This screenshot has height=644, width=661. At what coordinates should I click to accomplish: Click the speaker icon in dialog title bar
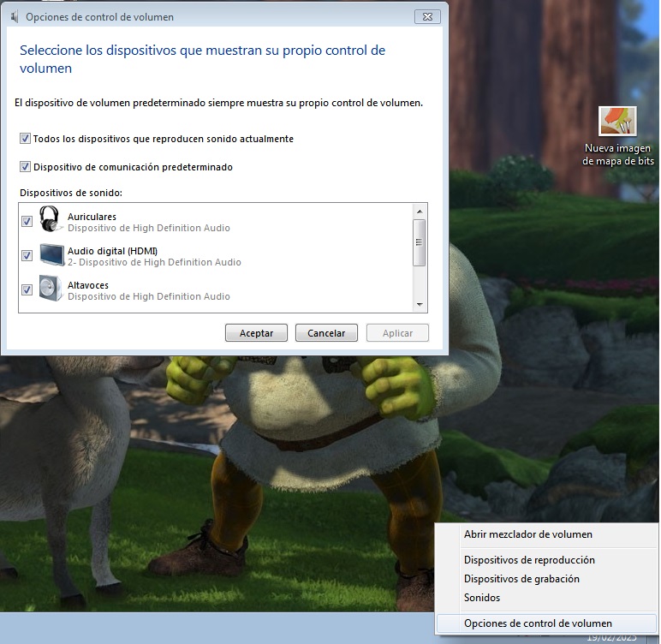click(x=15, y=17)
